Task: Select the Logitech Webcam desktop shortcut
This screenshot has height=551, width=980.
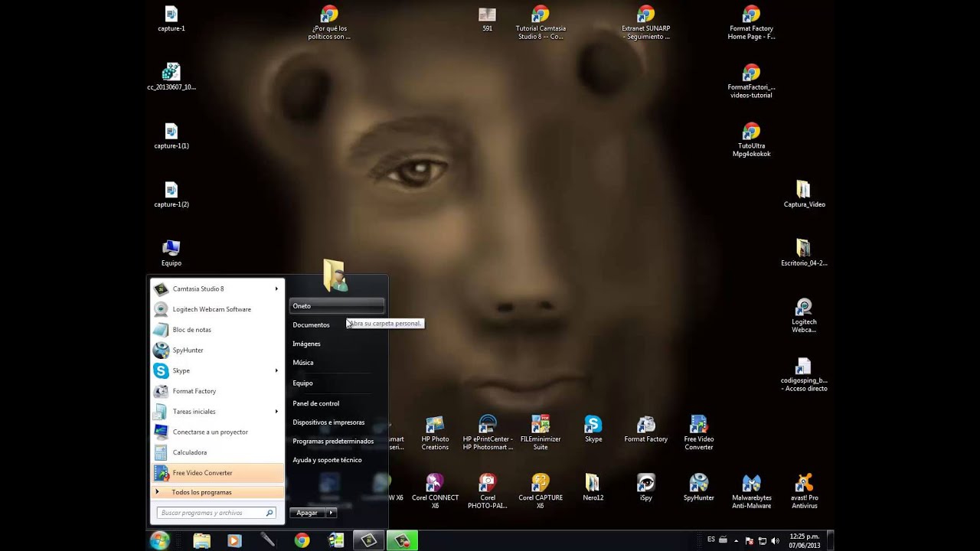Action: pyautogui.click(x=804, y=316)
